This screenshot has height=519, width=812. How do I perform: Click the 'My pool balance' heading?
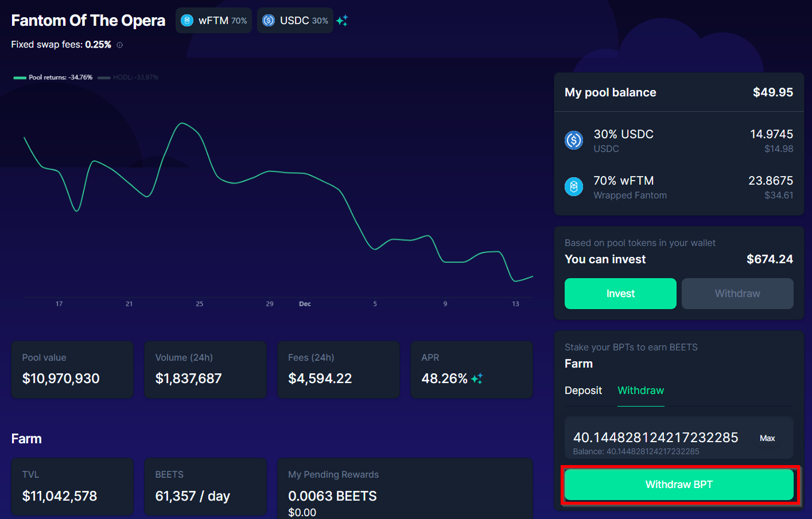click(611, 92)
